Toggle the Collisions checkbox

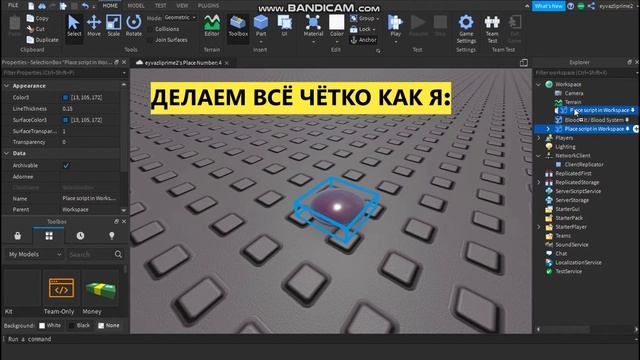click(150, 29)
